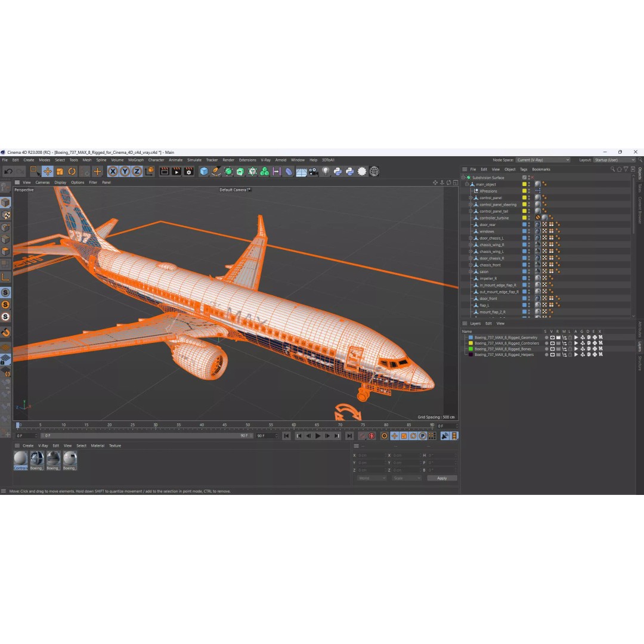Open Simulate menu
The height and width of the screenshot is (644, 644).
[194, 160]
